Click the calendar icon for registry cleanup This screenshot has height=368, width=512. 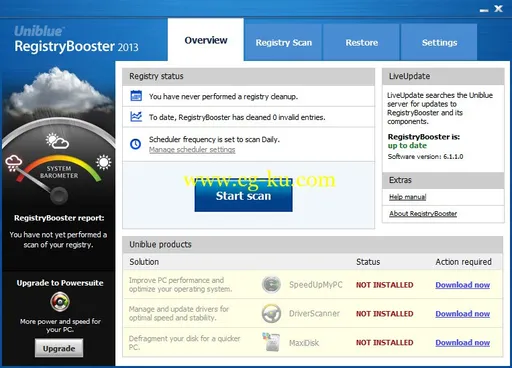coord(136,96)
